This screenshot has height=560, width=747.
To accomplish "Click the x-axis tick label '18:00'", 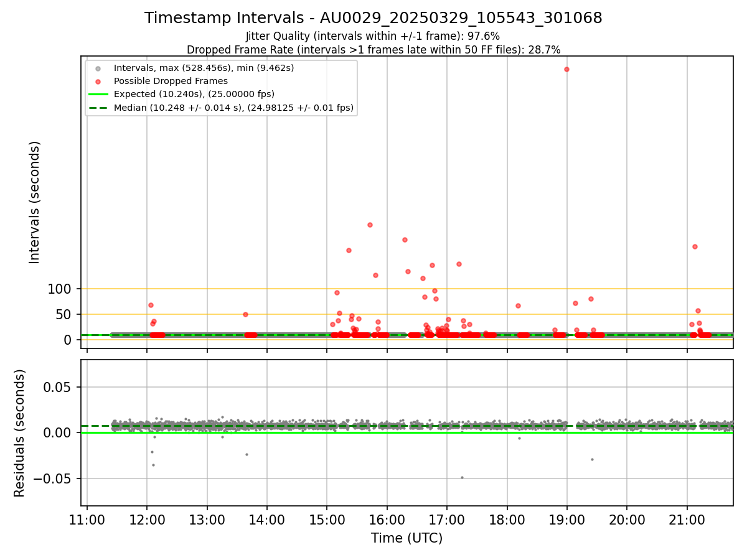I will pyautogui.click(x=507, y=519).
